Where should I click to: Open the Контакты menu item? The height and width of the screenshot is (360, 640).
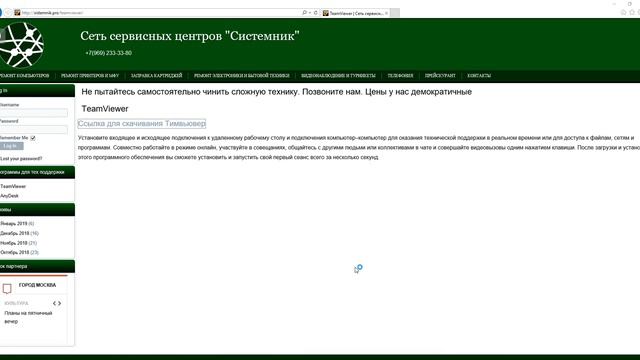coord(479,76)
